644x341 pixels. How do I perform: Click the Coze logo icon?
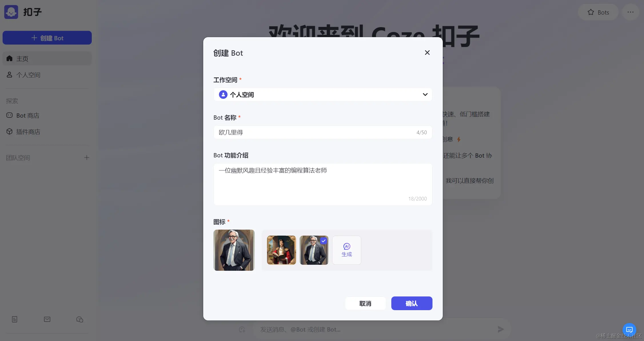(11, 12)
